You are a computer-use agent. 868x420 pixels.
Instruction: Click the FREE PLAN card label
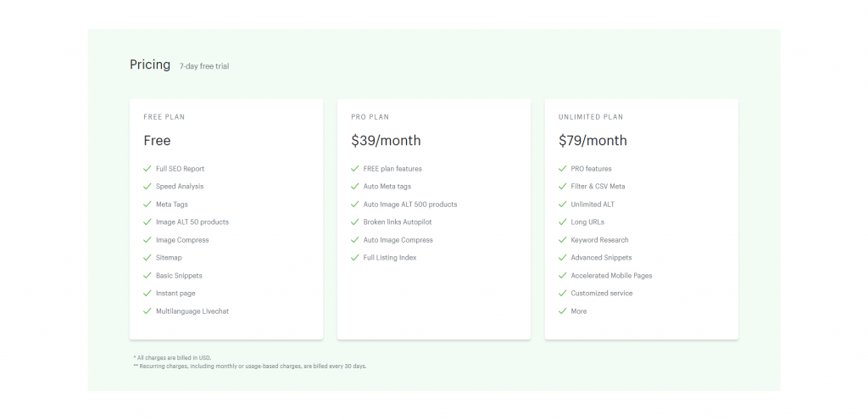164,117
